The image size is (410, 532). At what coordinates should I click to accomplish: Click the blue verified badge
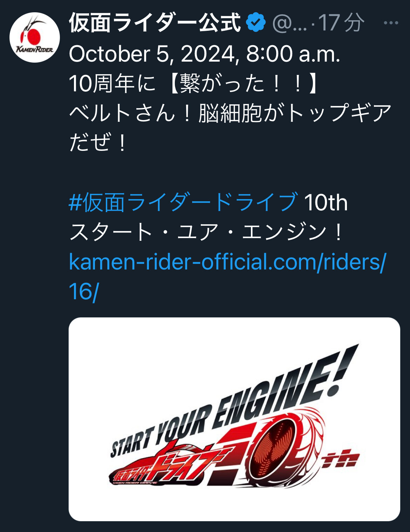pyautogui.click(x=257, y=23)
